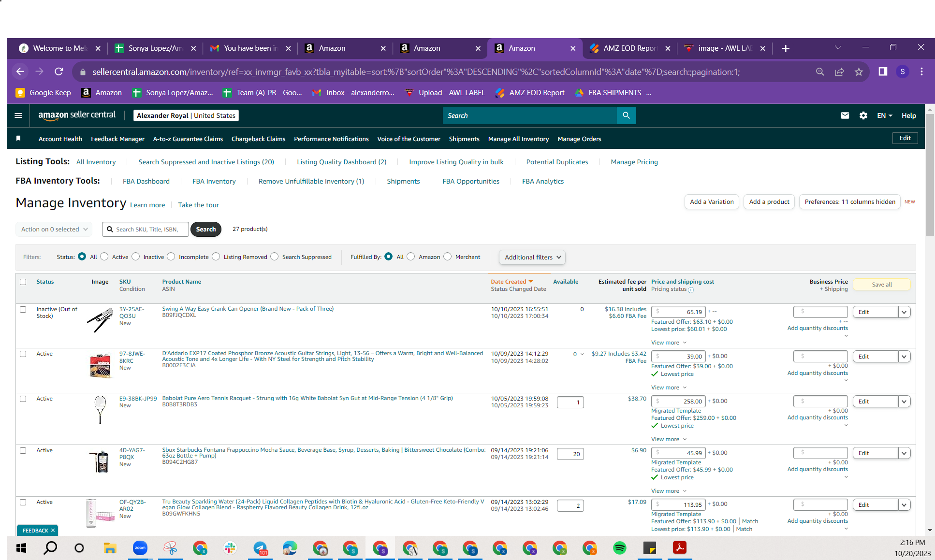The width and height of the screenshot is (935, 560).
Task: Click the Take the tour link
Action: click(x=198, y=205)
